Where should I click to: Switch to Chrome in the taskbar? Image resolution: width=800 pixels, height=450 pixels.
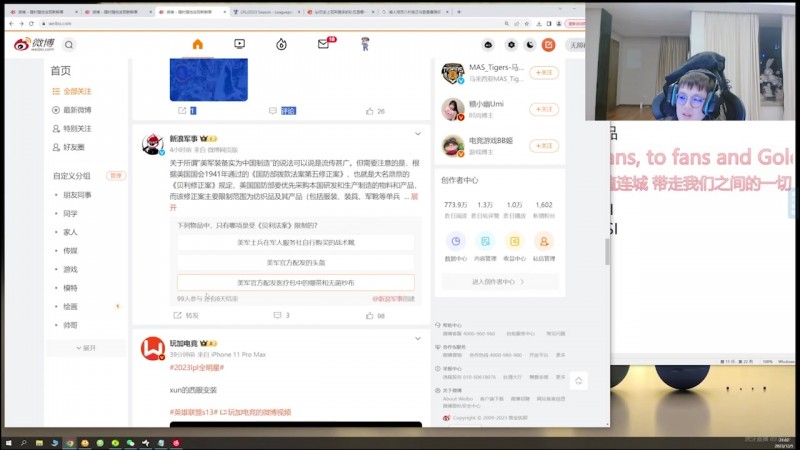tap(69, 443)
